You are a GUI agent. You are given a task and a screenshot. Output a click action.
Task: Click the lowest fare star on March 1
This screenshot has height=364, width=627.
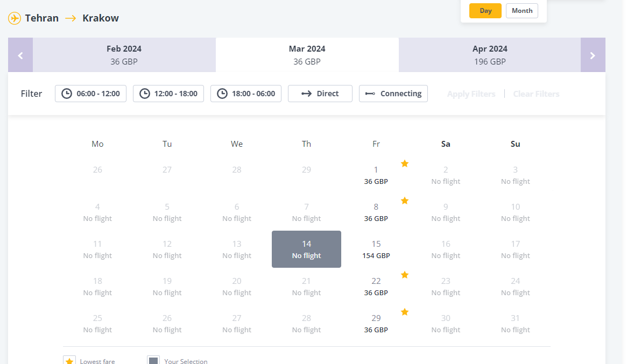(x=405, y=163)
